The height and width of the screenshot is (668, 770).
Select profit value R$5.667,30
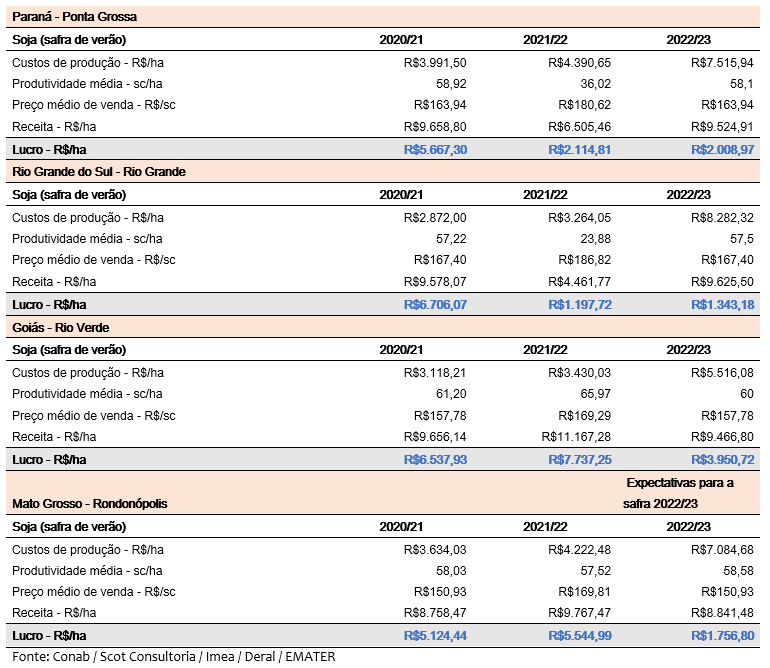coord(435,149)
